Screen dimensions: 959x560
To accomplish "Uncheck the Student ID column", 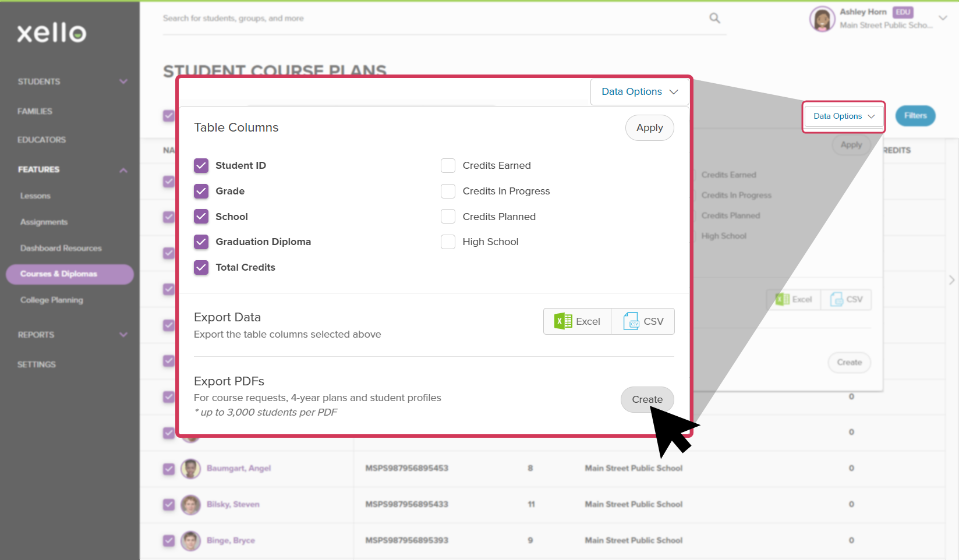I will click(x=201, y=165).
